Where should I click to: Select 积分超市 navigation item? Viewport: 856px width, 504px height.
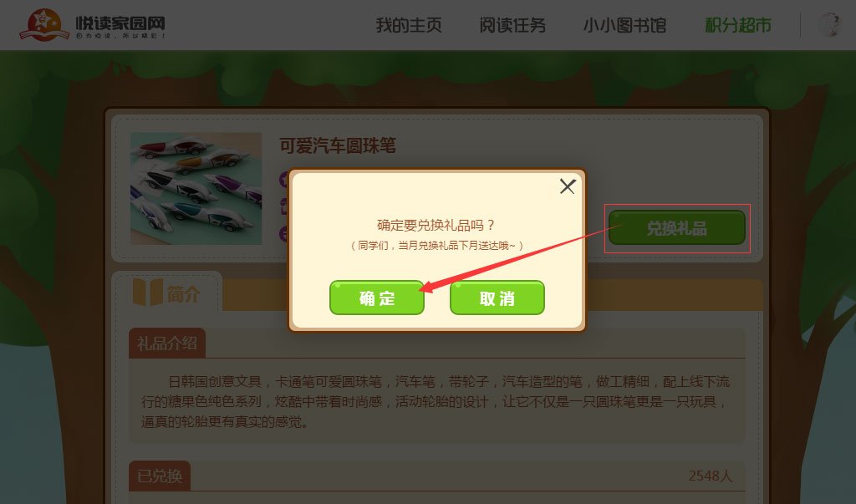pos(738,25)
